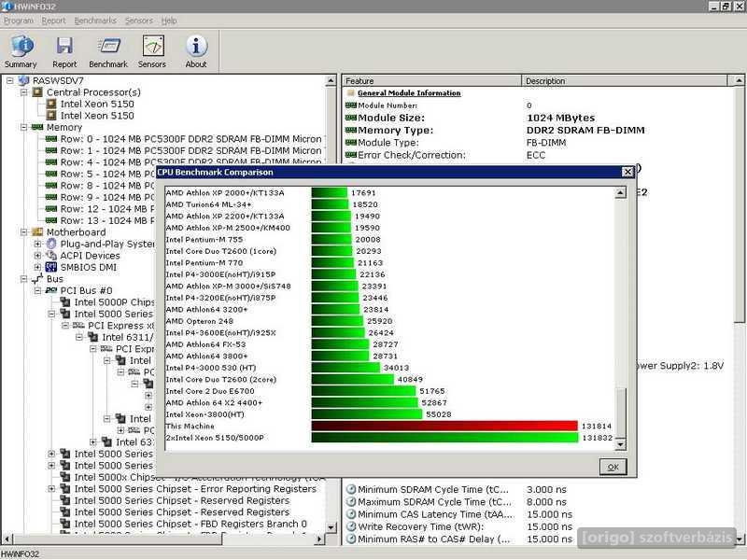Click the Row: 0 memory module icon
The height and width of the screenshot is (560, 747).
click(x=51, y=139)
